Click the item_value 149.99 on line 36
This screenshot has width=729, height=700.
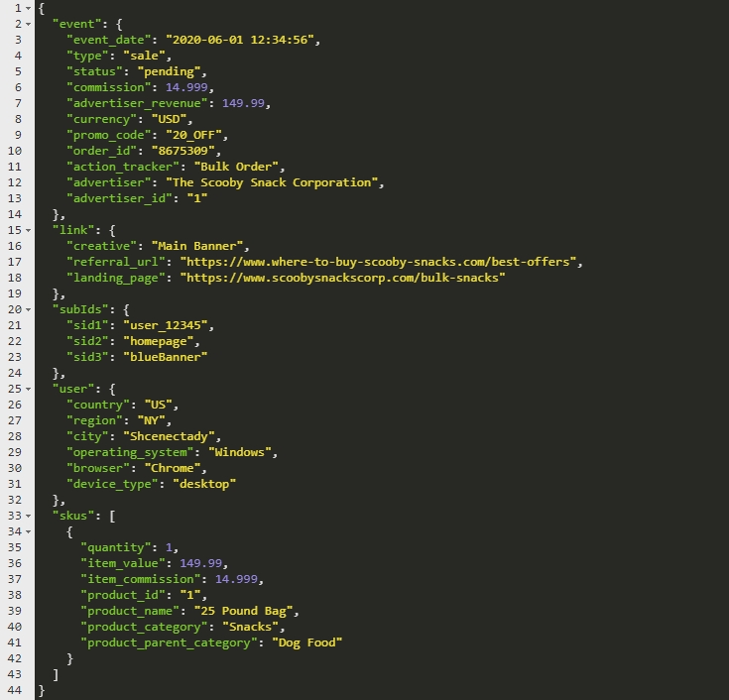(200, 563)
